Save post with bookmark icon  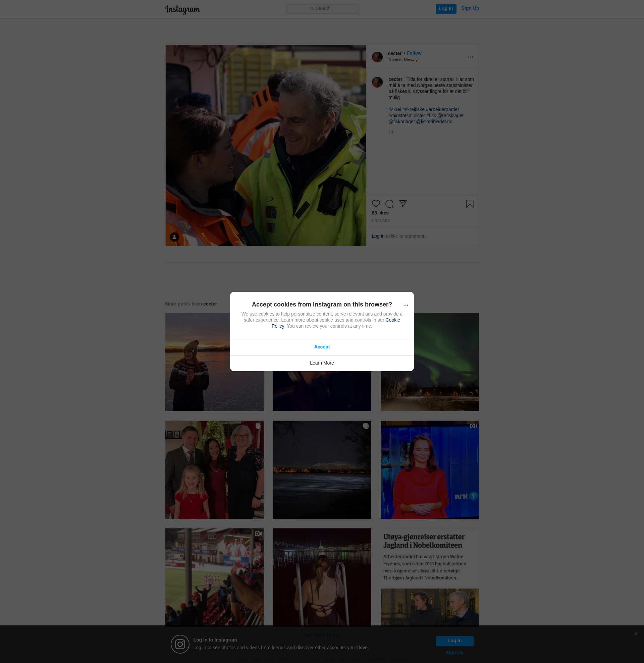click(x=470, y=204)
